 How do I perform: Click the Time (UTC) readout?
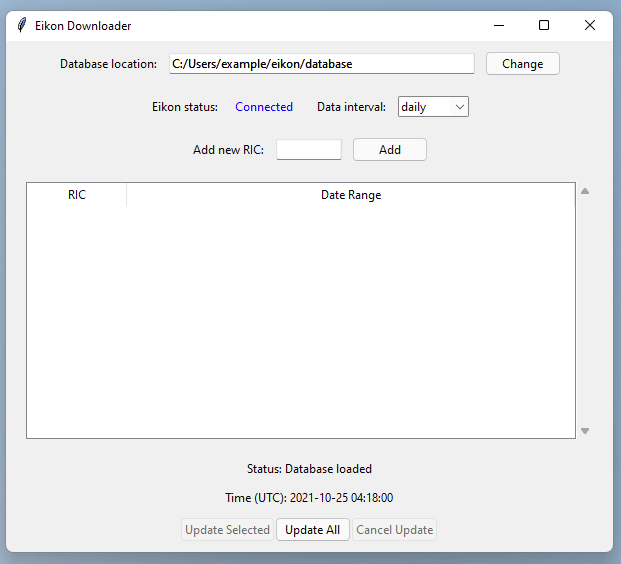[x=309, y=497]
